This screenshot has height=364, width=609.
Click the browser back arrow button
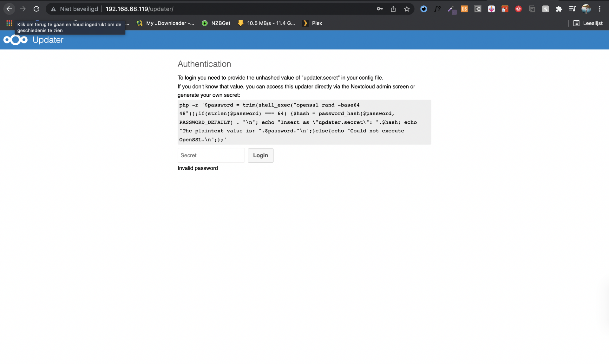pos(9,9)
